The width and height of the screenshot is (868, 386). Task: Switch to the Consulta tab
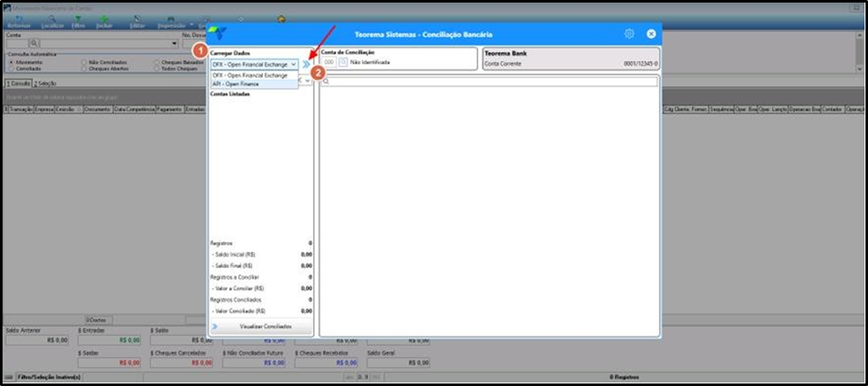click(x=18, y=83)
